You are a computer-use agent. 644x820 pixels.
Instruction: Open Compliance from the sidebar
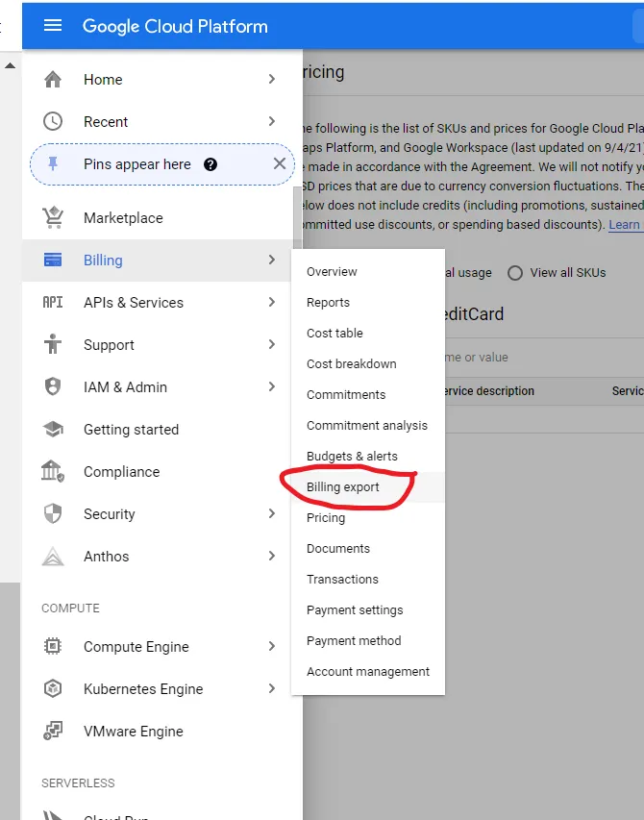(122, 472)
